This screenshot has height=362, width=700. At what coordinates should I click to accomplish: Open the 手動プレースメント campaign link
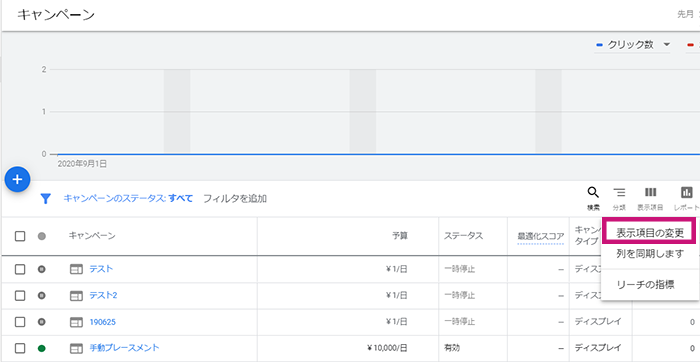click(x=124, y=348)
